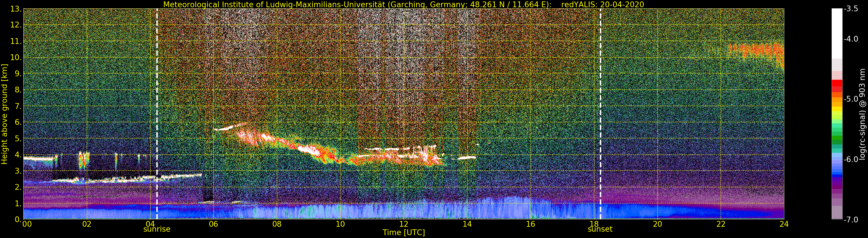Click the Time [UTC] axis title
The image size is (868, 238).
click(404, 233)
